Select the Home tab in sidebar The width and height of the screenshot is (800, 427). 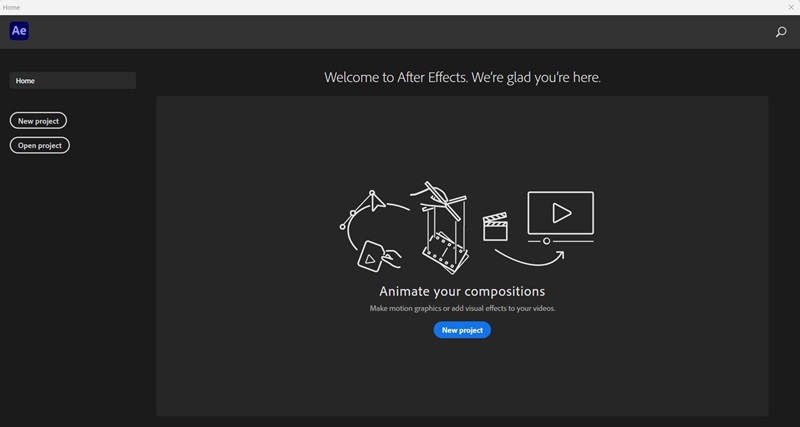(73, 81)
